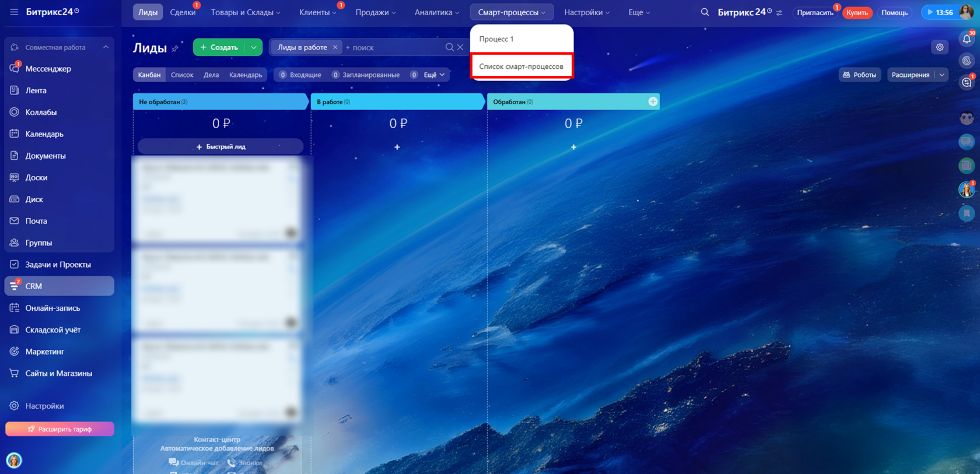The height and width of the screenshot is (474, 980).
Task: Expand the Расширения dropdown arrow
Action: 942,75
